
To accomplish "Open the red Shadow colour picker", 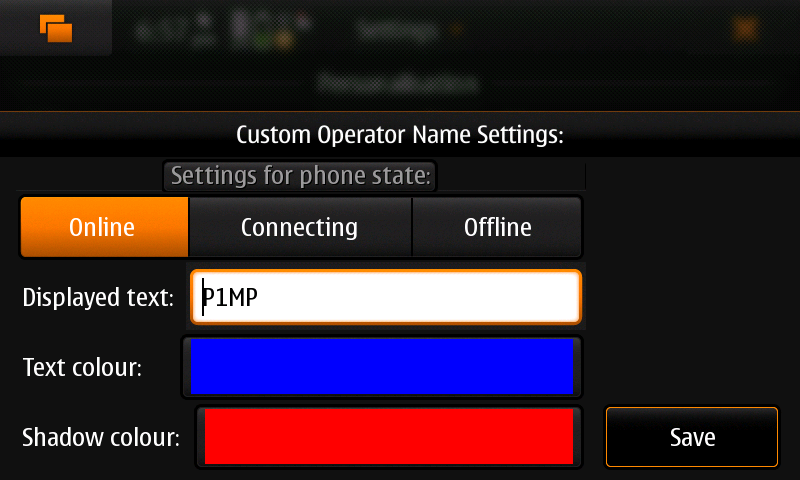I will 389,436.
